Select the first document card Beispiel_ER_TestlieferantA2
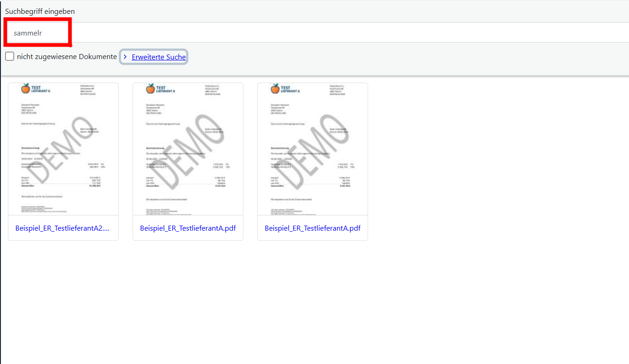Image resolution: width=629 pixels, height=364 pixels. (63, 161)
